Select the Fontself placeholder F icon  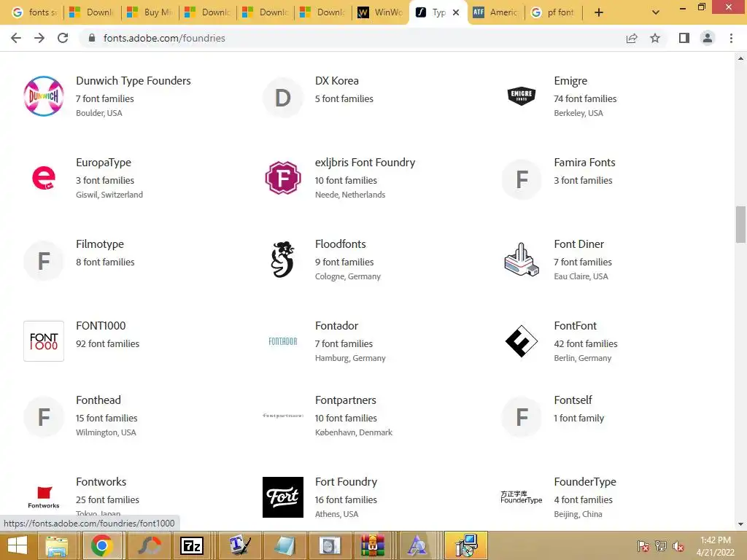click(x=522, y=417)
